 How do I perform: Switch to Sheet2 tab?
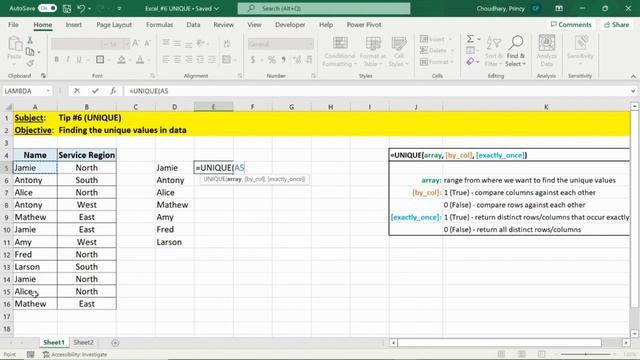(x=83, y=342)
